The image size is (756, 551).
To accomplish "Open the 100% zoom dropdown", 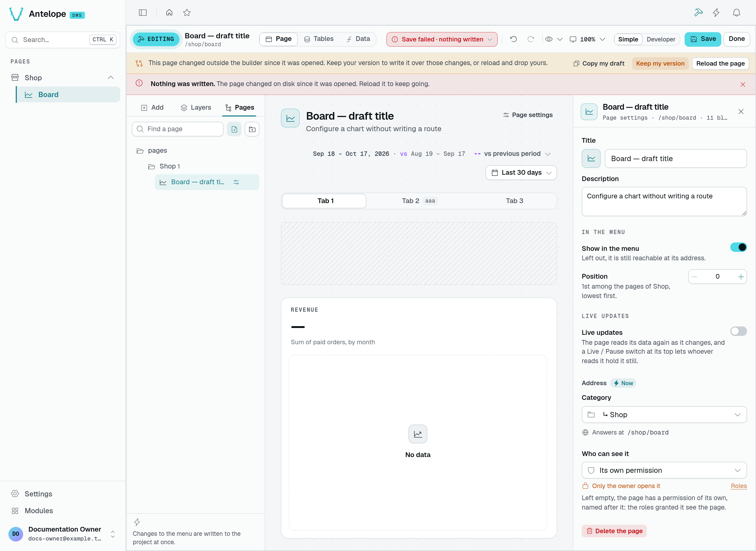I will click(587, 39).
